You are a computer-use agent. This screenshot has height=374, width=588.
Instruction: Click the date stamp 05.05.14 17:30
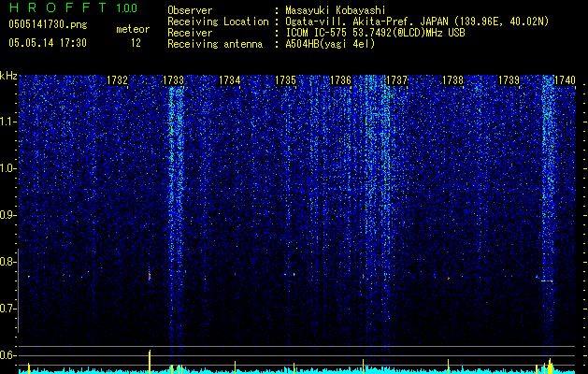click(x=48, y=43)
